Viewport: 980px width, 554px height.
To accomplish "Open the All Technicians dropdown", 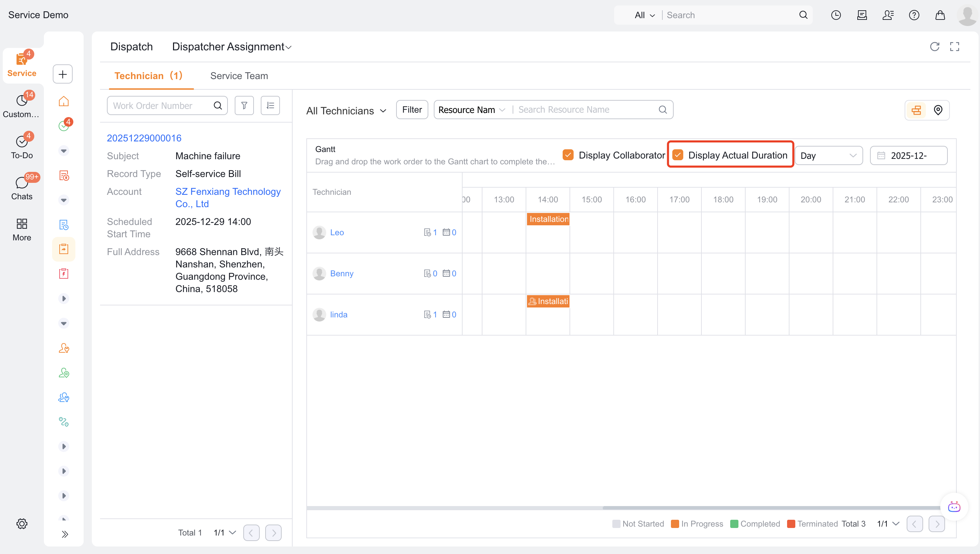I will tap(346, 111).
